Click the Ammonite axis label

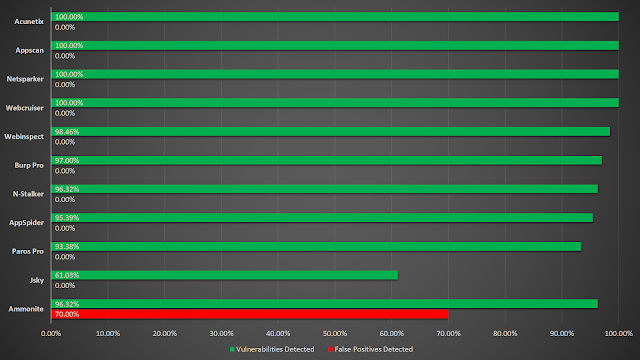(26, 309)
